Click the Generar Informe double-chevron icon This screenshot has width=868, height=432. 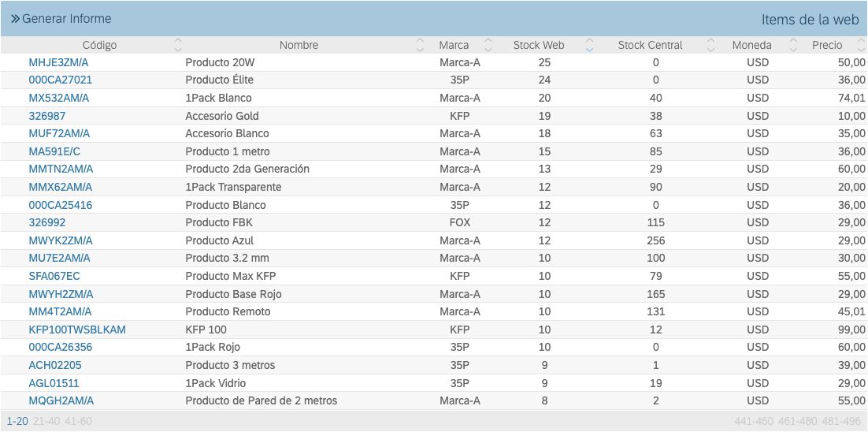(x=15, y=18)
